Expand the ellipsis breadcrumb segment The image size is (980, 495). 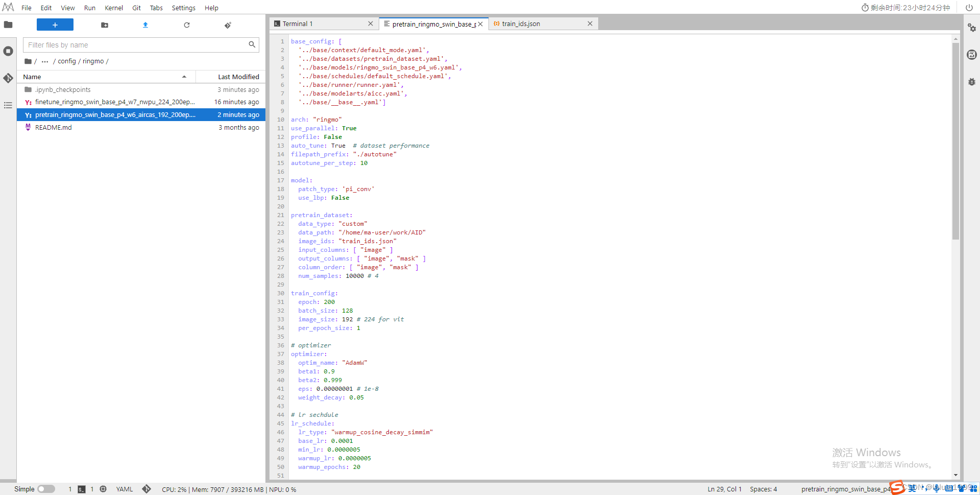click(45, 61)
